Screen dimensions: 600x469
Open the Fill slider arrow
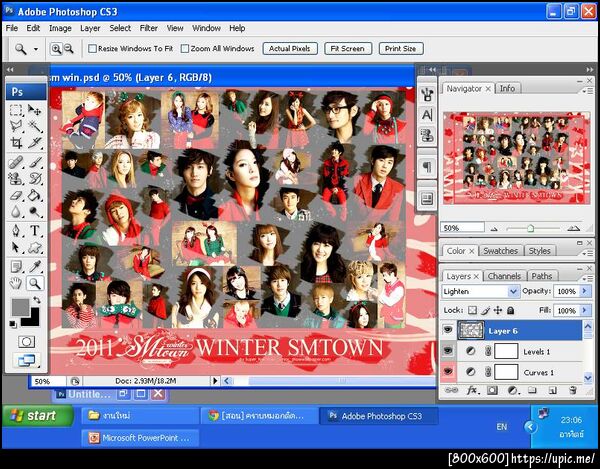[x=585, y=310]
